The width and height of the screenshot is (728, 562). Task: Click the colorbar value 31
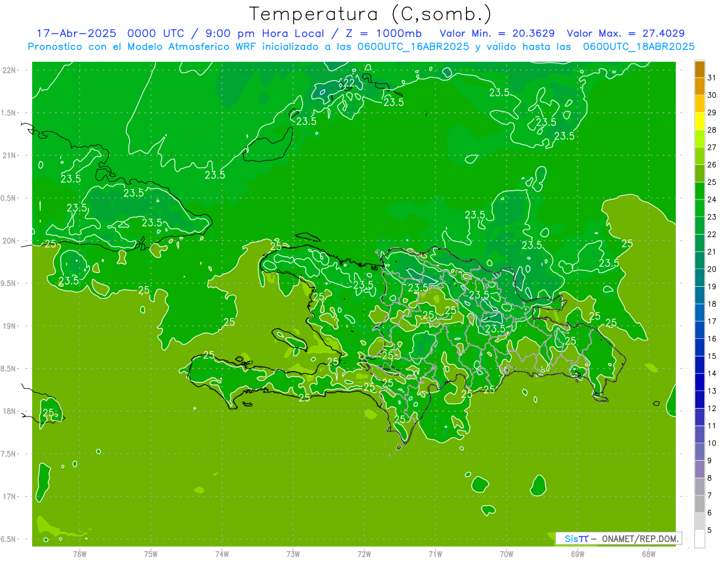coord(712,78)
